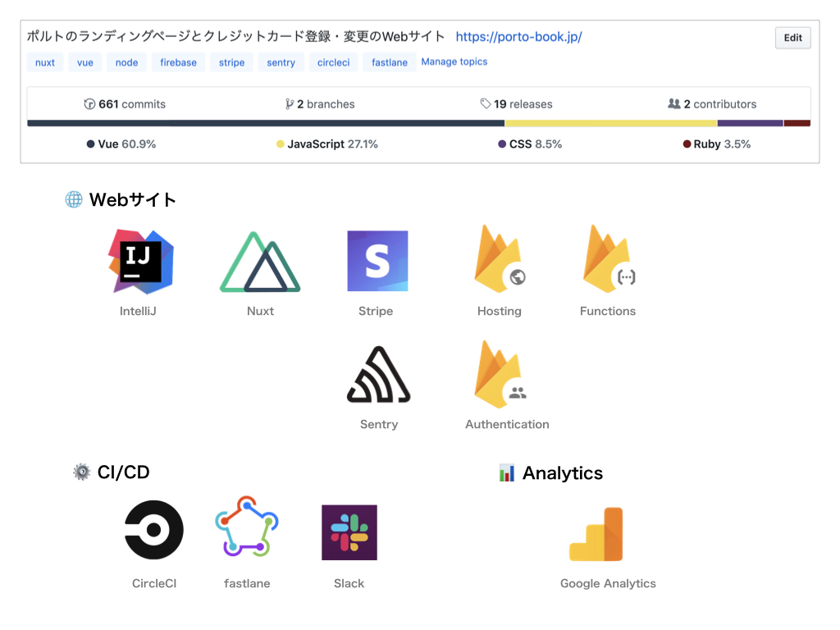This screenshot has height=630, width=840.
Task: Click the CSS 8.5% language label
Action: pyautogui.click(x=530, y=144)
